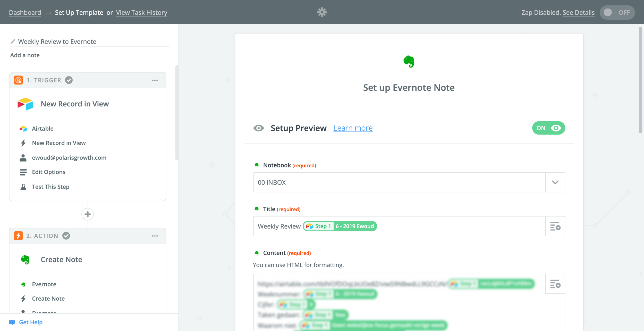Open Edit Options for the trigger
This screenshot has width=644, height=331.
pos(48,172)
